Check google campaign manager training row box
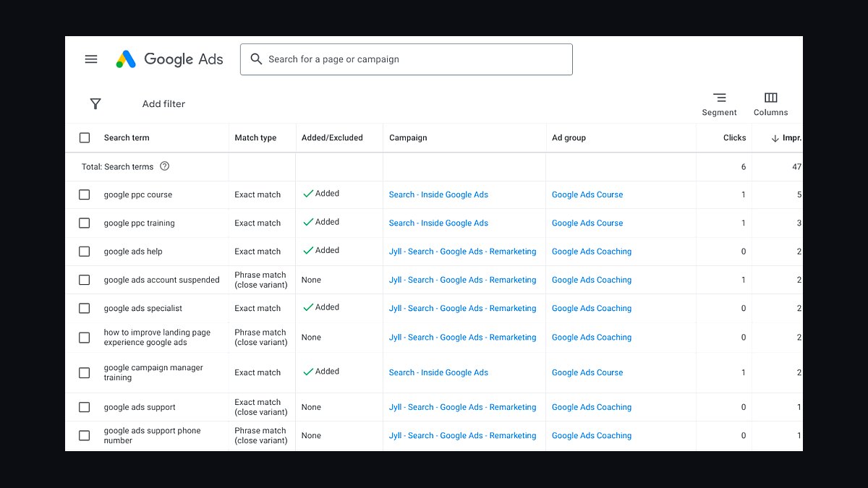Screen dimensions: 868x488 (x=85, y=372)
